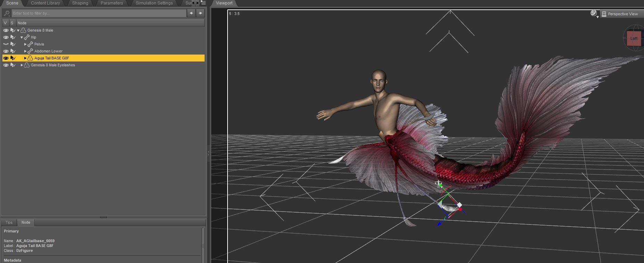Collapse the Hip node
This screenshot has height=263, width=644.
pyautogui.click(x=22, y=37)
